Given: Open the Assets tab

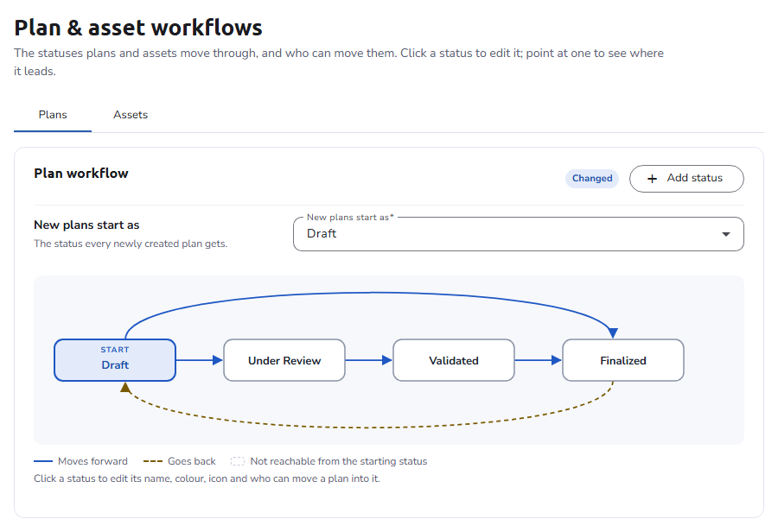Looking at the screenshot, I should 131,115.
